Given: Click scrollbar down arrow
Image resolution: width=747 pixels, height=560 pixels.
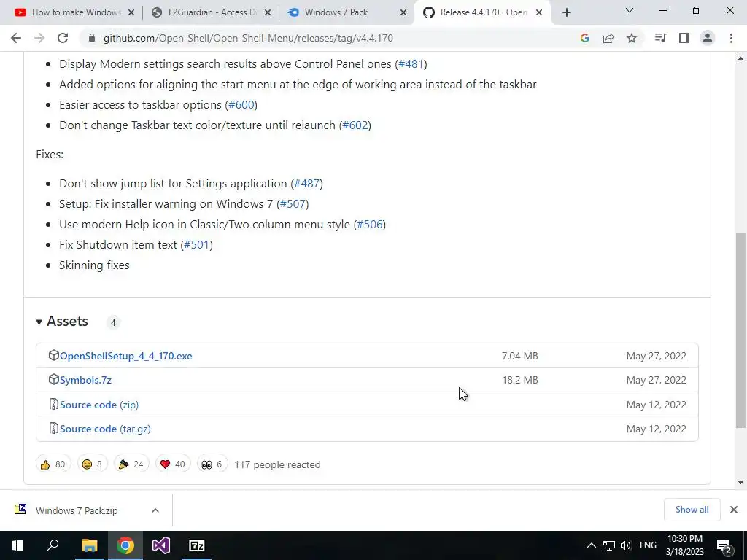Looking at the screenshot, I should tap(740, 483).
